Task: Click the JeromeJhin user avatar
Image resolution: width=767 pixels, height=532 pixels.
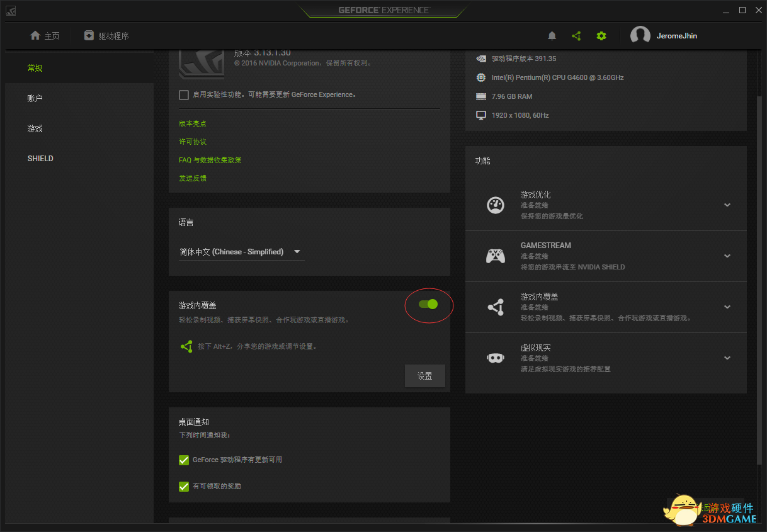Action: [x=640, y=36]
